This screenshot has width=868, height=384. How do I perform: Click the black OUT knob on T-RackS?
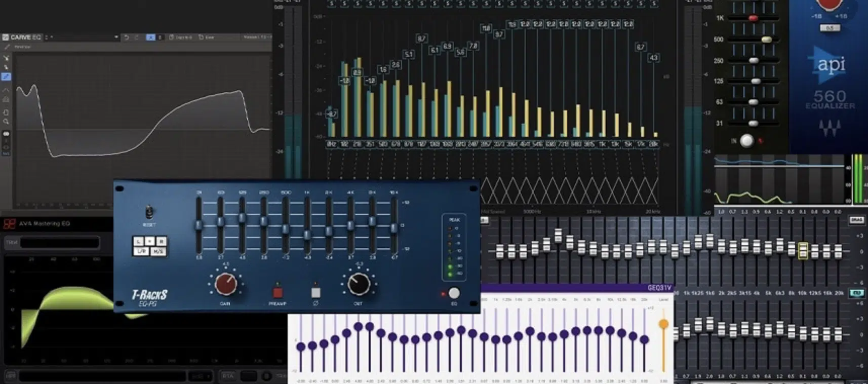pos(359,284)
